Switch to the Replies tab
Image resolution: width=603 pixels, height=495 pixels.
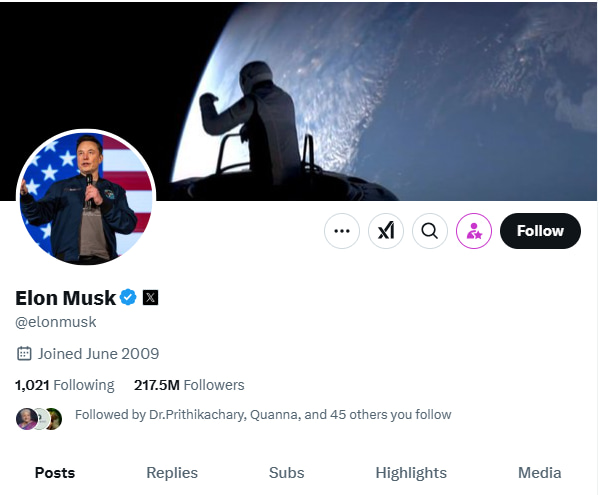172,473
